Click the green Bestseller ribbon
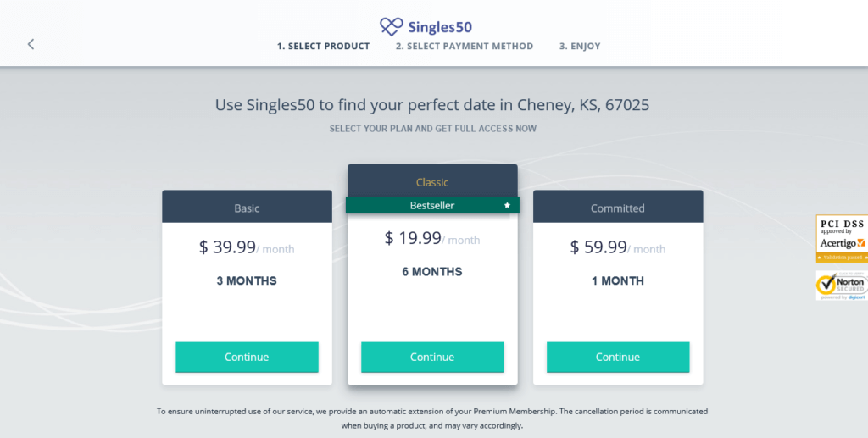Screen dimensions: 868x438 pos(432,205)
